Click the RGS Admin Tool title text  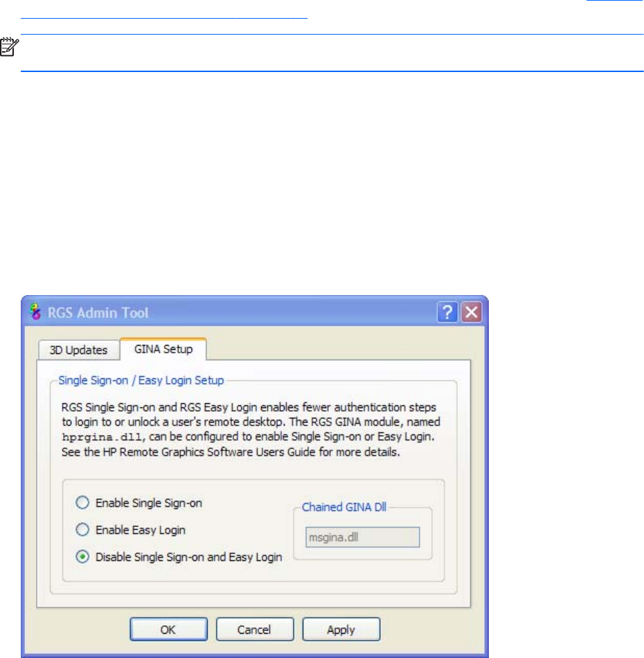[98, 312]
